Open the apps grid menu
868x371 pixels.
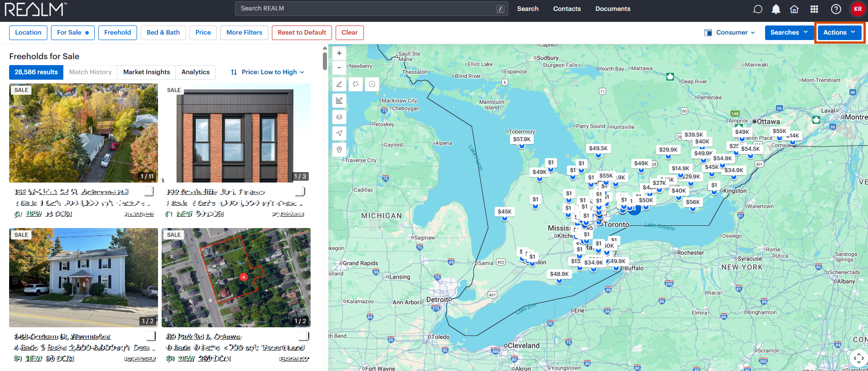[x=814, y=9]
